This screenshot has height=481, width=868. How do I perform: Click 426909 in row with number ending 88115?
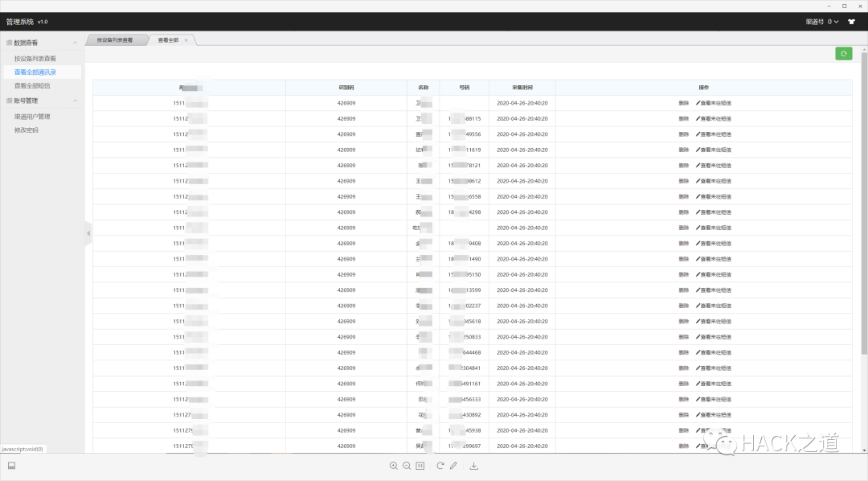point(346,118)
